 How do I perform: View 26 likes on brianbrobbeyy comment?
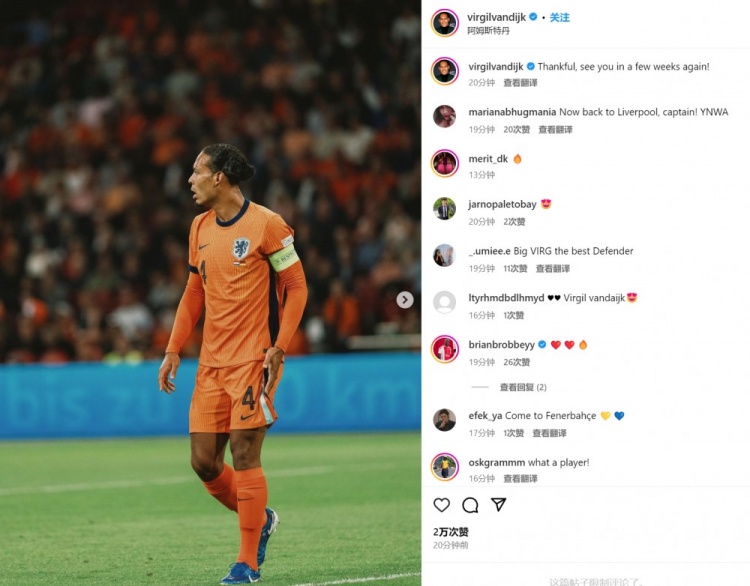click(x=517, y=362)
